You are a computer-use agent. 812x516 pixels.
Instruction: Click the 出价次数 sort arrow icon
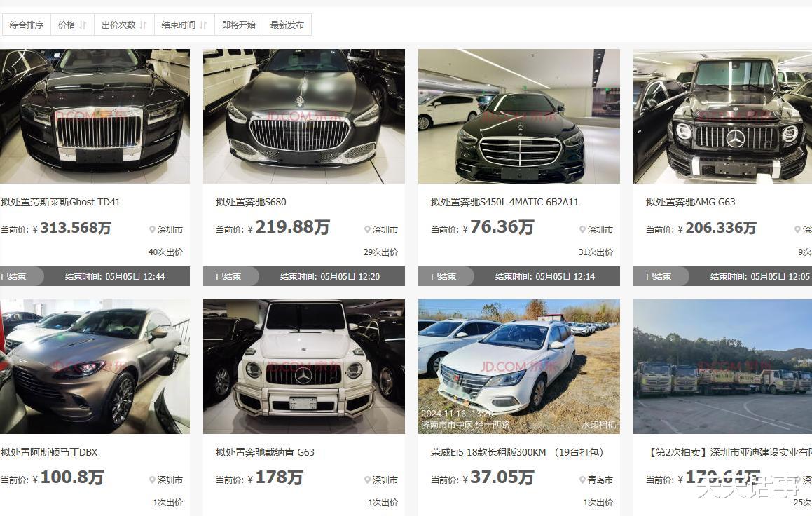pos(144,25)
